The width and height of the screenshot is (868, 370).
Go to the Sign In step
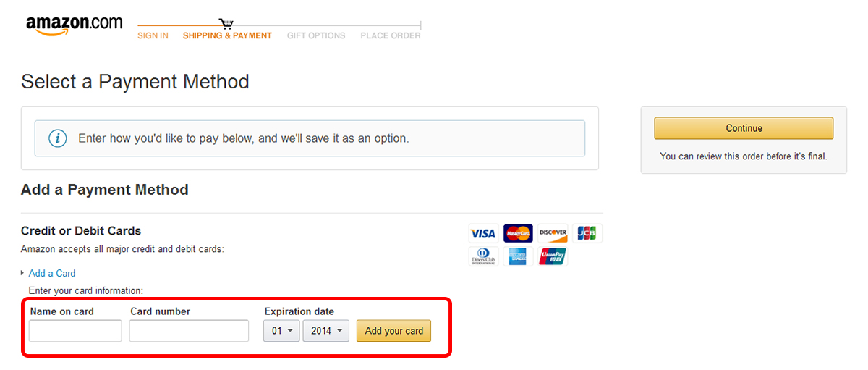point(153,35)
